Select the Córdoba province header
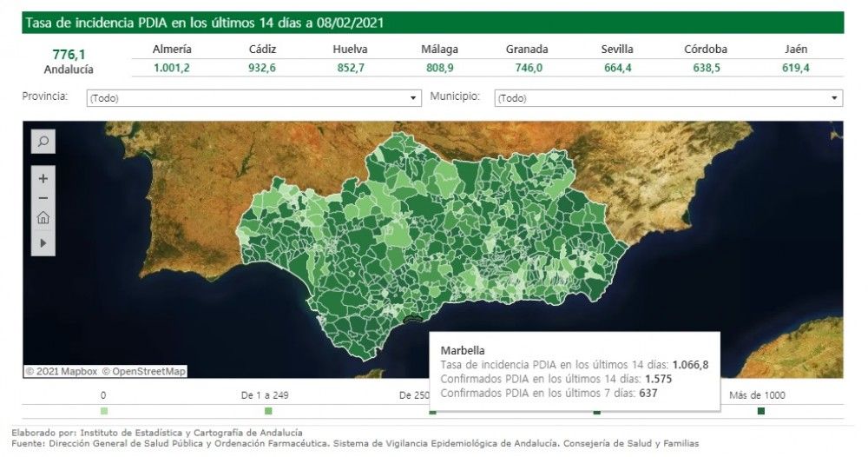Image resolution: width=868 pixels, height=457 pixels. coord(706,49)
